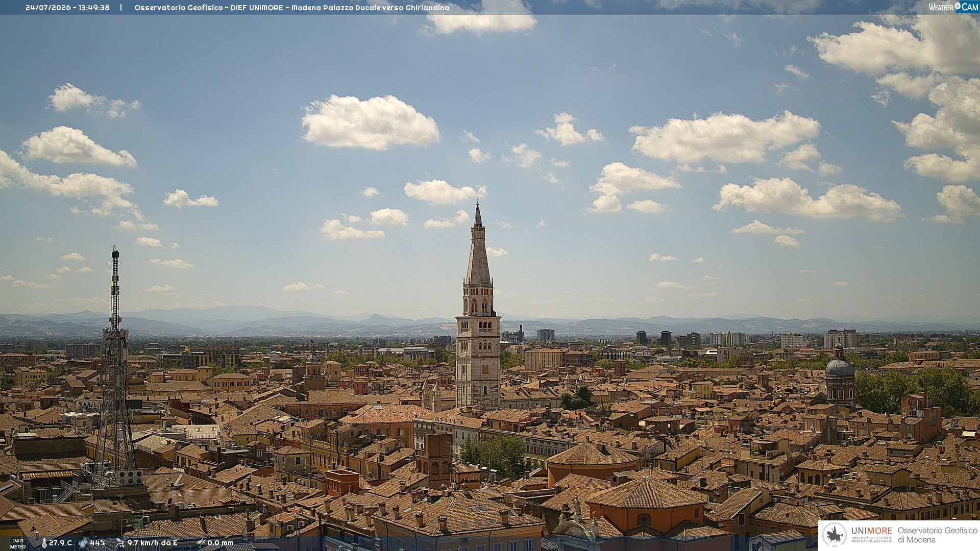Click the 44% humidity value
Screen dimensions: 980x551
click(97, 543)
